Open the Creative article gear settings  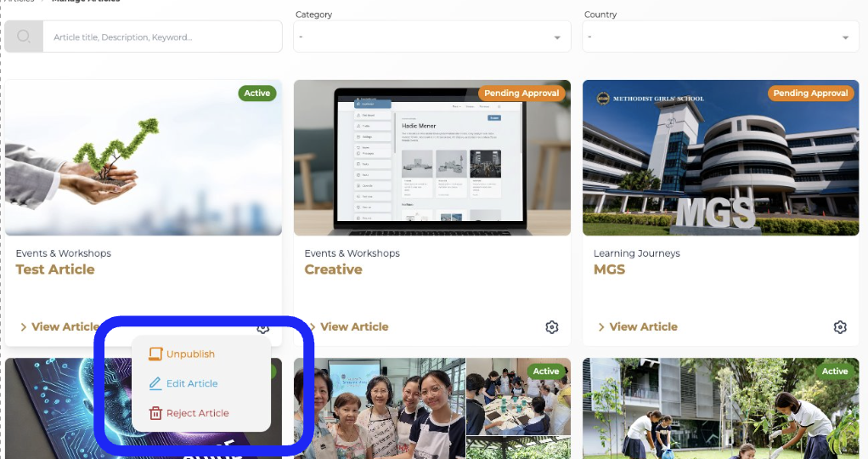coord(551,327)
